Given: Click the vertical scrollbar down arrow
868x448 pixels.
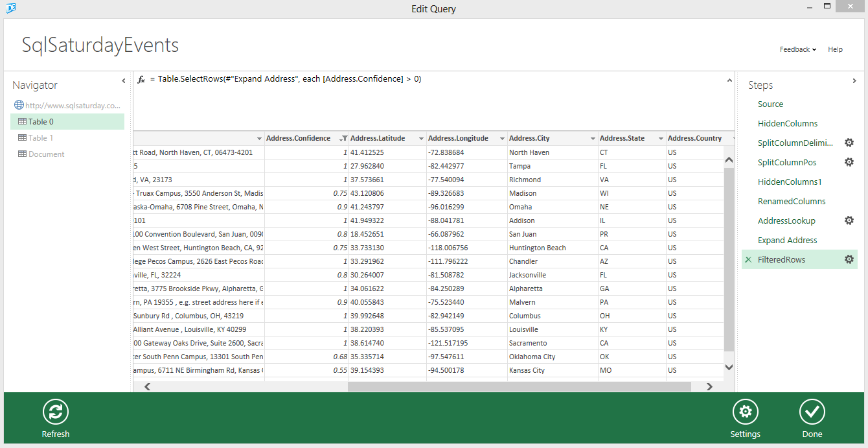Looking at the screenshot, I should click(729, 367).
